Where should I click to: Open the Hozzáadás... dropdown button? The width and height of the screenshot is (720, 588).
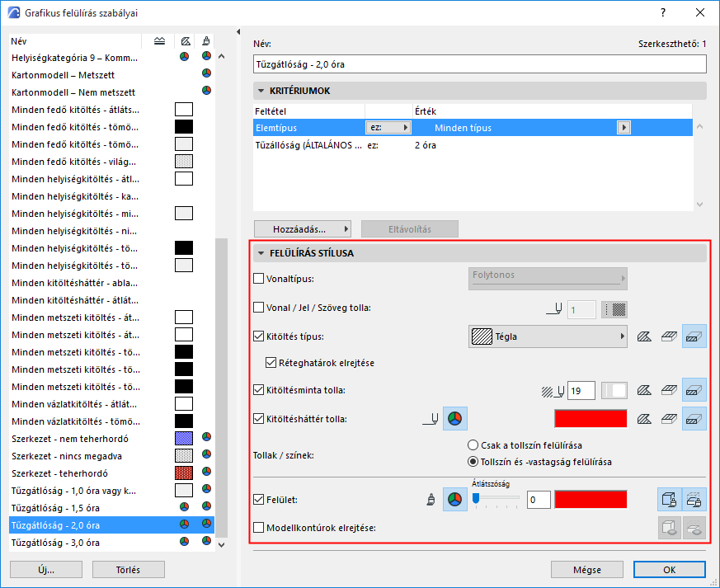pyautogui.click(x=303, y=229)
